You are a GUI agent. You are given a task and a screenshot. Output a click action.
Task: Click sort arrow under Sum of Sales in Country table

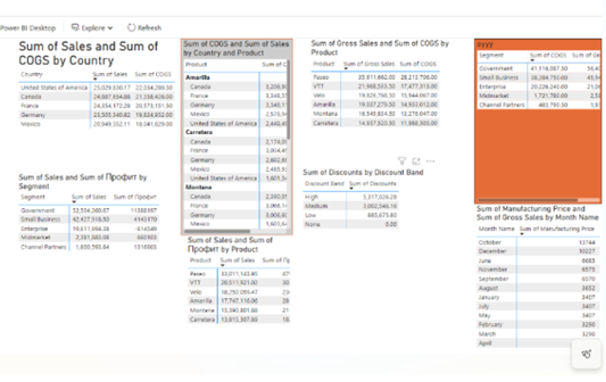pyautogui.click(x=95, y=79)
